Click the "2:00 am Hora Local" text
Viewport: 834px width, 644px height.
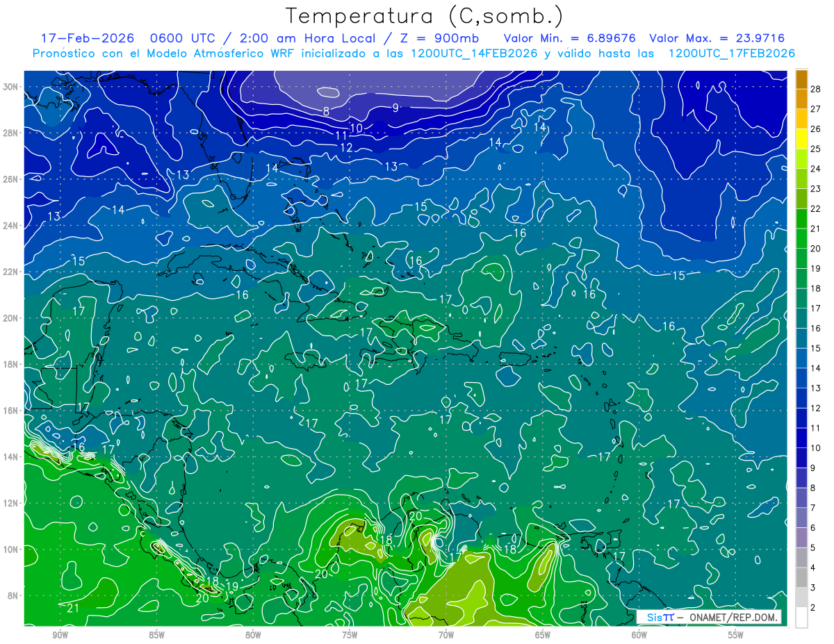pos(306,38)
